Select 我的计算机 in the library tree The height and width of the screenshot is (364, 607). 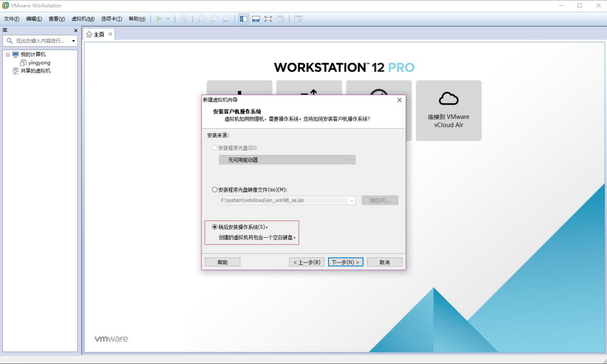click(33, 54)
